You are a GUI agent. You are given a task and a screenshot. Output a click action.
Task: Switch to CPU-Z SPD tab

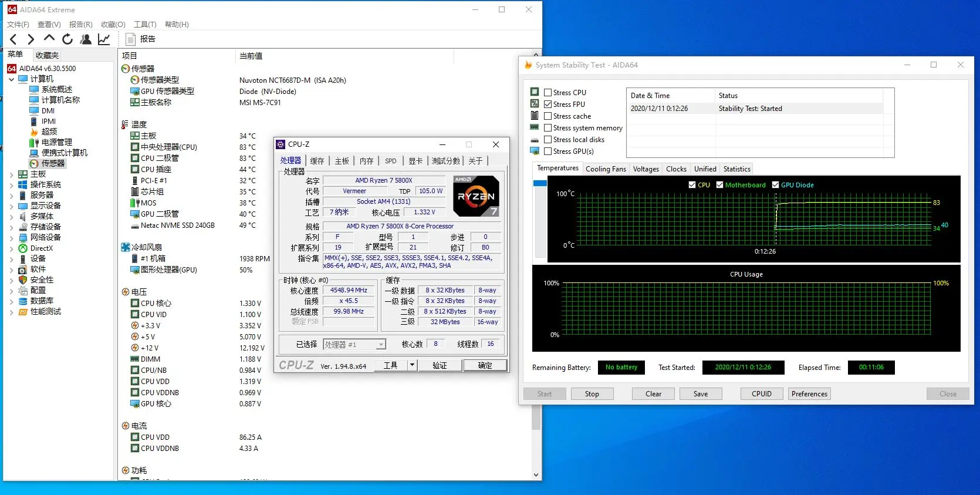point(391,161)
